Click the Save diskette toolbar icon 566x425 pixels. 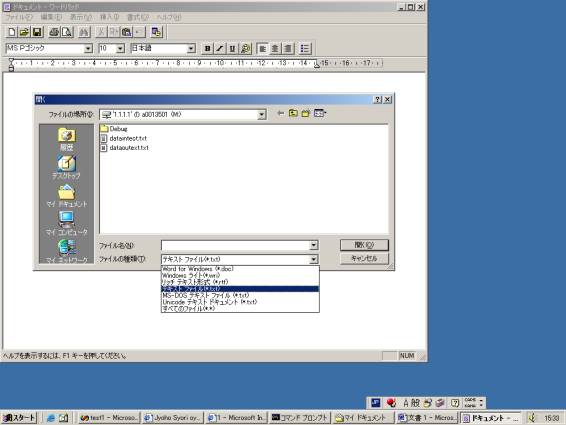click(x=37, y=32)
